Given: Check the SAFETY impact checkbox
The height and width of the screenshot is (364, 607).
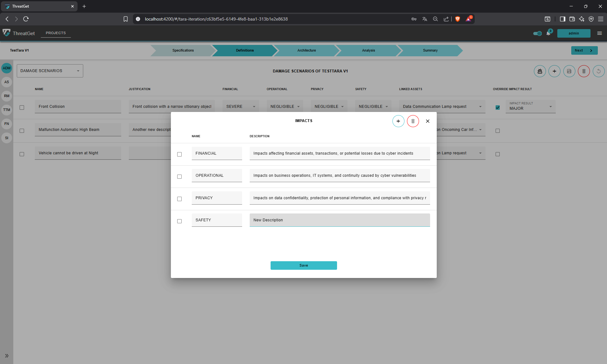Looking at the screenshot, I should pos(179,221).
